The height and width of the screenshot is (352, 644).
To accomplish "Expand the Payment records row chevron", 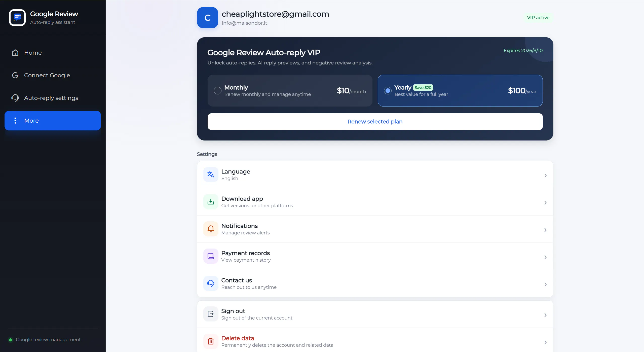I will pyautogui.click(x=545, y=257).
